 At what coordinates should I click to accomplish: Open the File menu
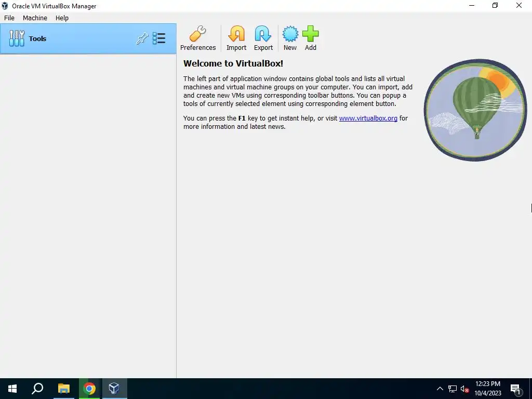(9, 18)
